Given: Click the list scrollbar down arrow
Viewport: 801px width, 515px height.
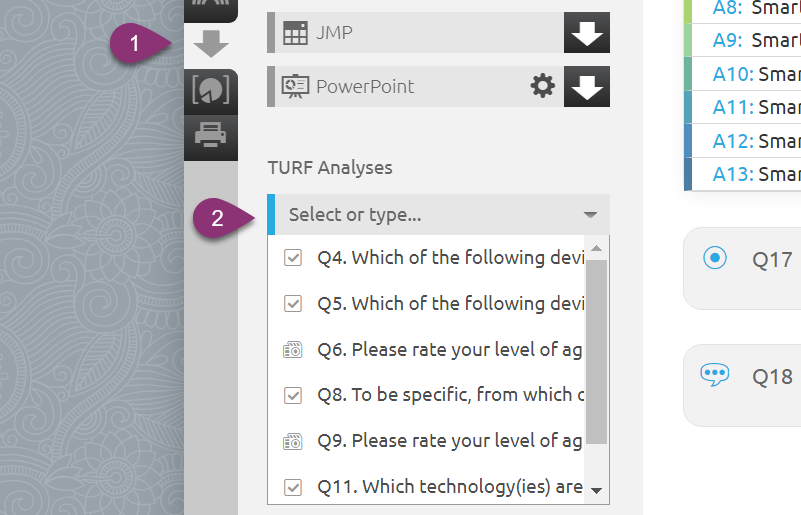Looking at the screenshot, I should pos(596,491).
